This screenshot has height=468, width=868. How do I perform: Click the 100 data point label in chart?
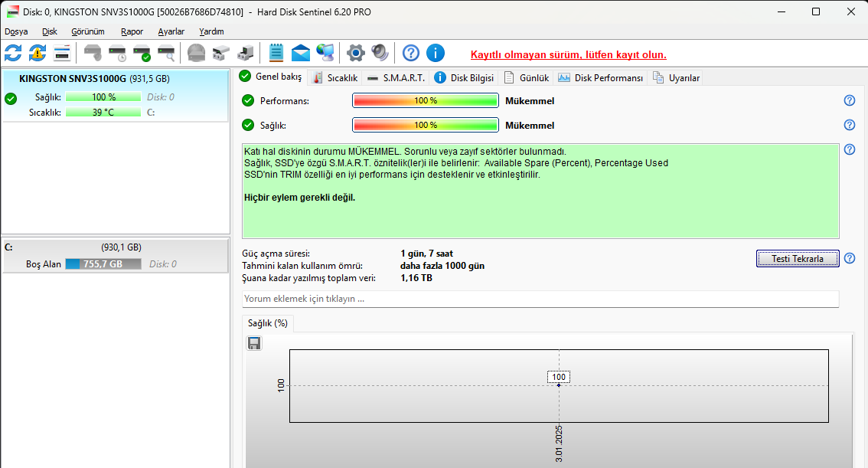(x=559, y=377)
